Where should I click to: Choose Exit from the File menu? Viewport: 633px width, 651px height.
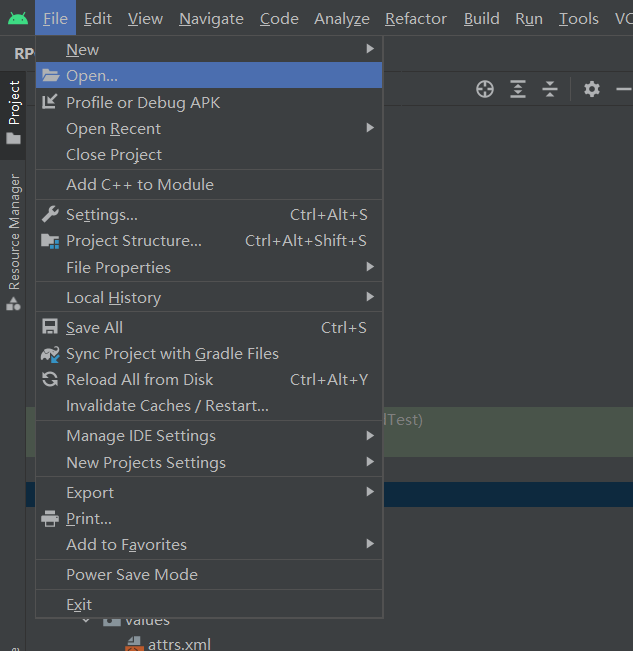click(x=209, y=604)
